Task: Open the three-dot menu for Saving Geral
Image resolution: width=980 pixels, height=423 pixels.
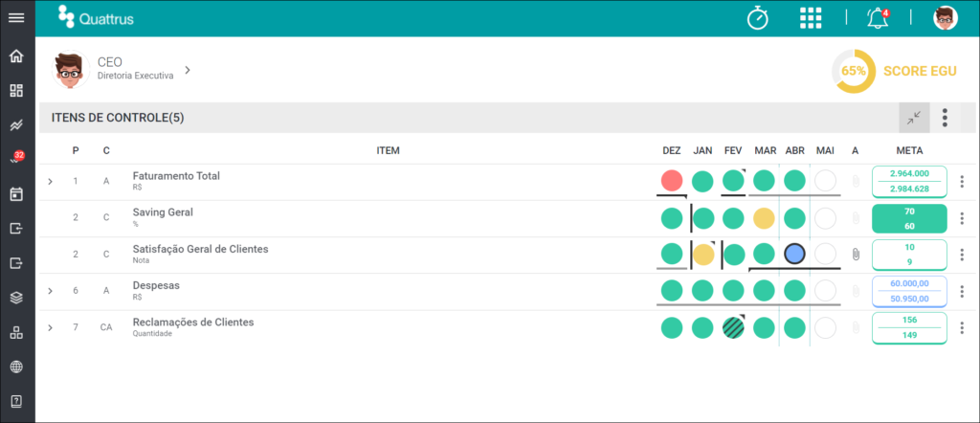Action: coord(962,218)
